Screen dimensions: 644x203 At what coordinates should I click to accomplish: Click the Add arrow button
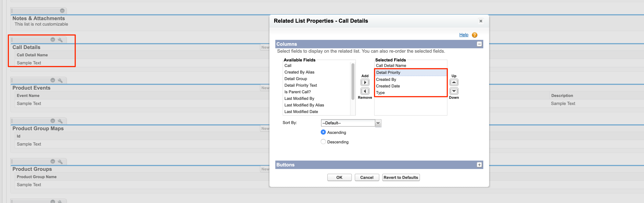point(365,82)
